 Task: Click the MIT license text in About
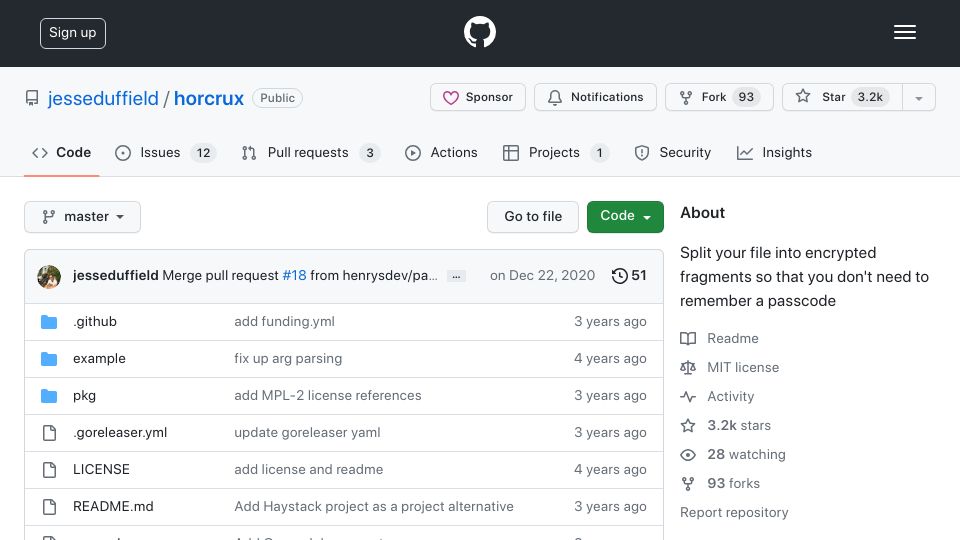click(743, 367)
